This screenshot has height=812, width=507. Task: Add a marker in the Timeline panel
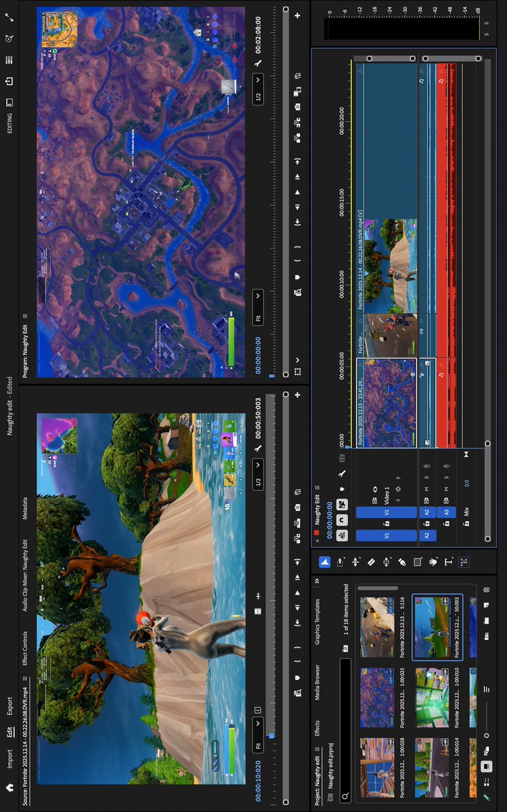[341, 489]
